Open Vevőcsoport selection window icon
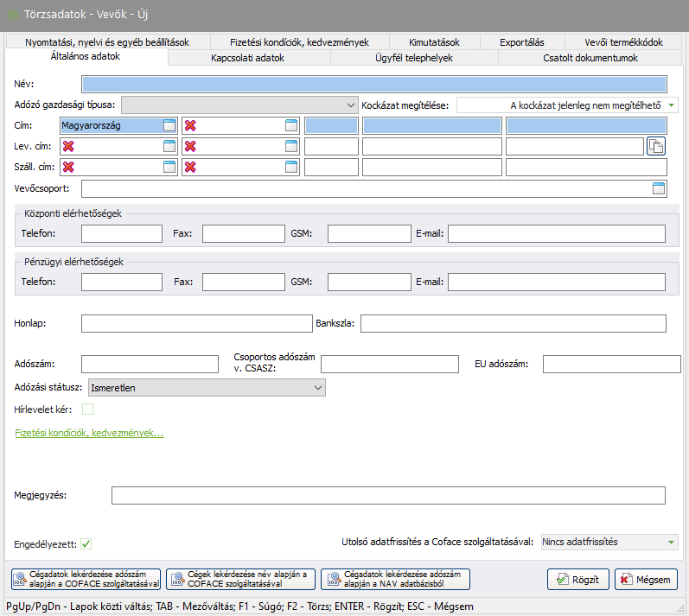 tap(659, 188)
